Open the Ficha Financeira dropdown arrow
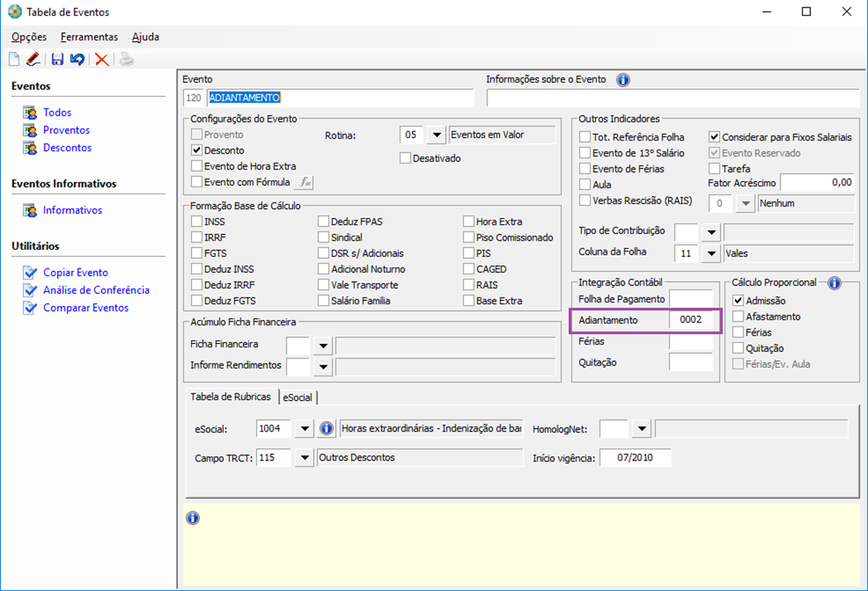The image size is (868, 591). (323, 346)
